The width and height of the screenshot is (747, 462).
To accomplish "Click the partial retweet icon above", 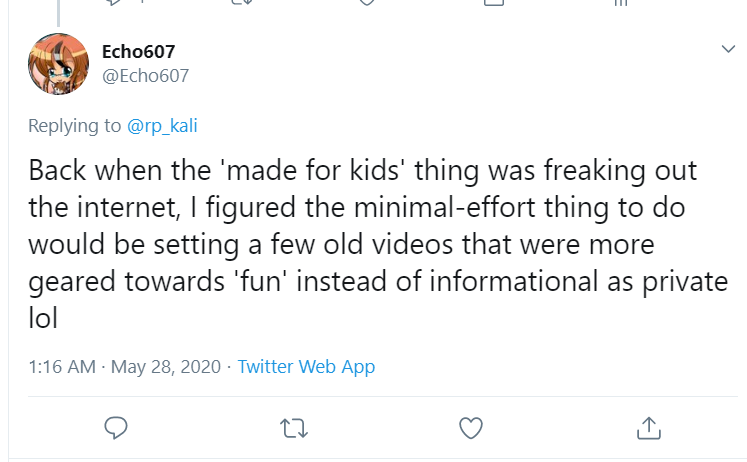I will (x=242, y=2).
